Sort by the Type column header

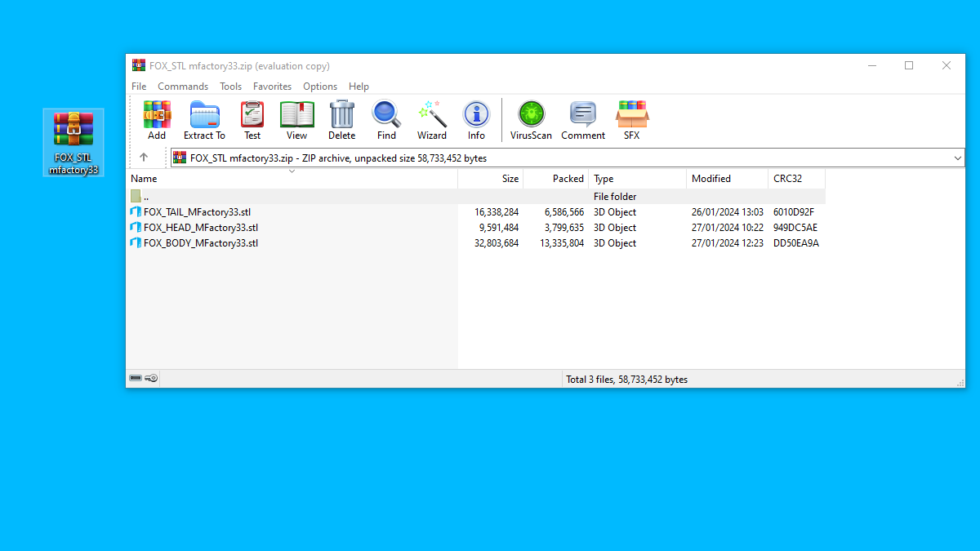tap(638, 179)
